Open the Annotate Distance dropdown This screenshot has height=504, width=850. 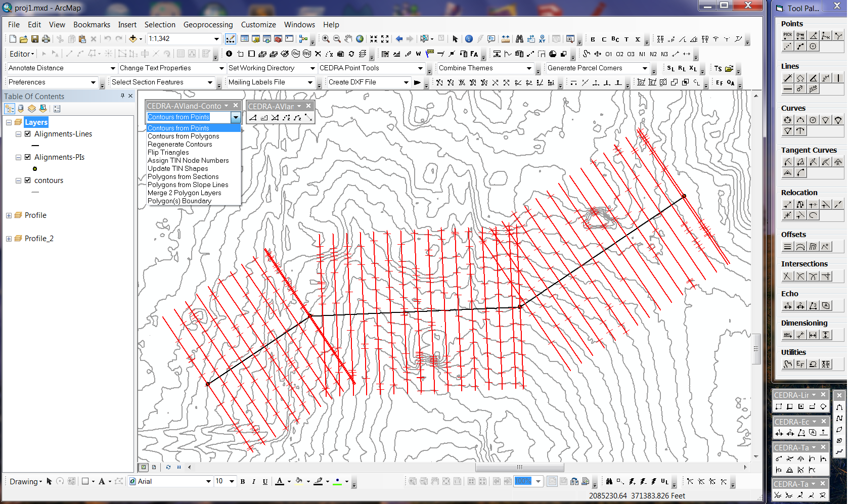pyautogui.click(x=113, y=68)
